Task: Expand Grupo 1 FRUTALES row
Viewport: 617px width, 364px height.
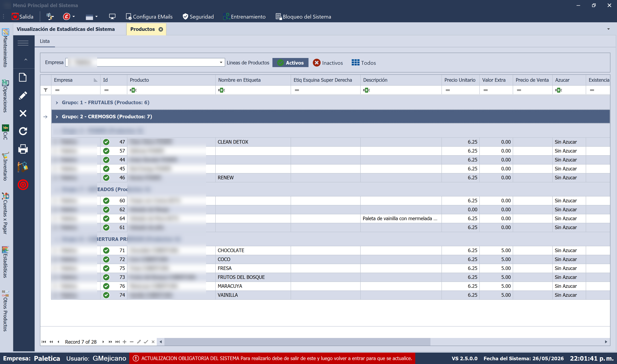Action: (x=57, y=103)
